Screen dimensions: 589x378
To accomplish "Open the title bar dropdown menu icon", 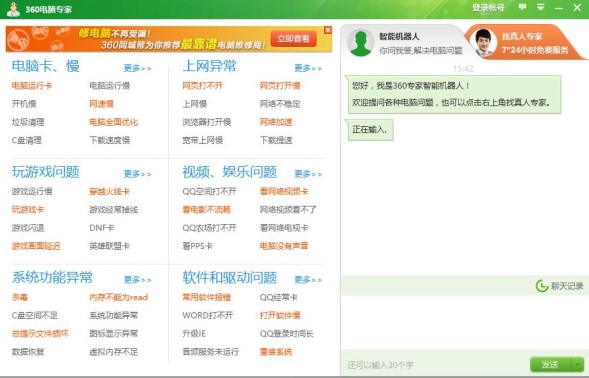I will coord(541,7).
